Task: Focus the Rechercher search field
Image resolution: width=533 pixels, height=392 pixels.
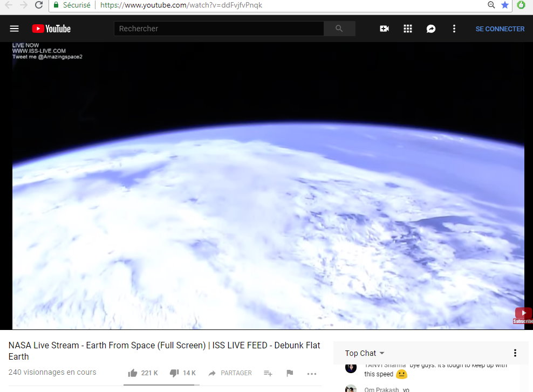Action: click(x=219, y=29)
